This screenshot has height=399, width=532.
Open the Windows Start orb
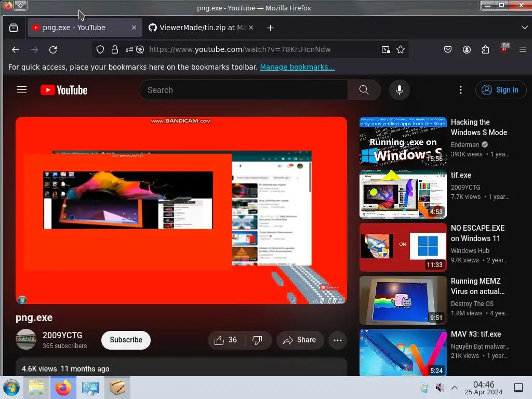11,388
